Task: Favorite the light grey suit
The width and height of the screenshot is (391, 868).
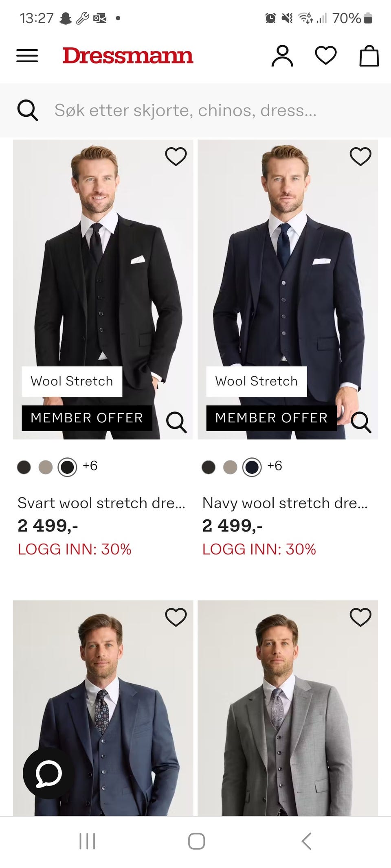Action: pos(360,617)
